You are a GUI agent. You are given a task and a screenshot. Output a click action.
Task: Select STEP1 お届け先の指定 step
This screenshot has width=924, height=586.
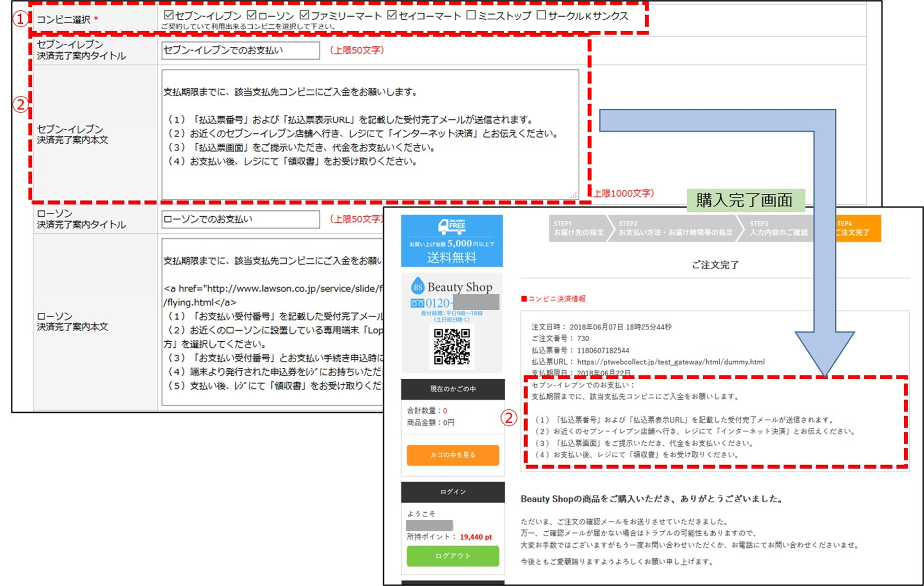pos(578,229)
